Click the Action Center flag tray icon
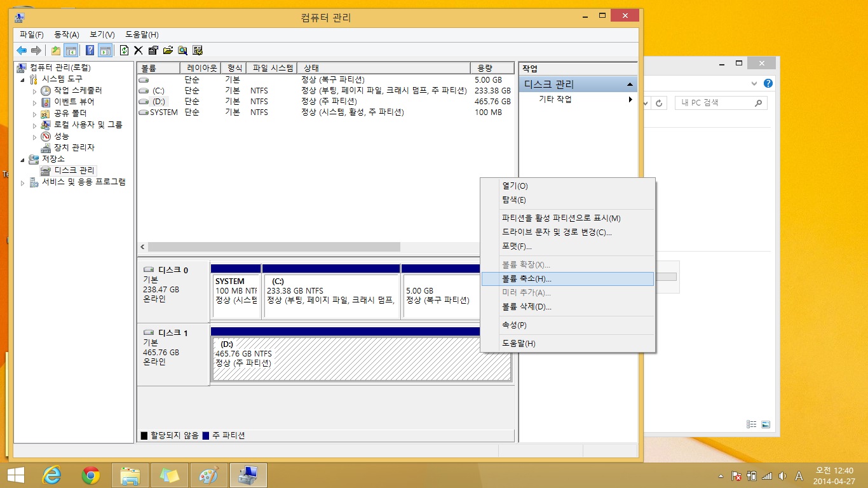The image size is (868, 488). click(x=737, y=476)
